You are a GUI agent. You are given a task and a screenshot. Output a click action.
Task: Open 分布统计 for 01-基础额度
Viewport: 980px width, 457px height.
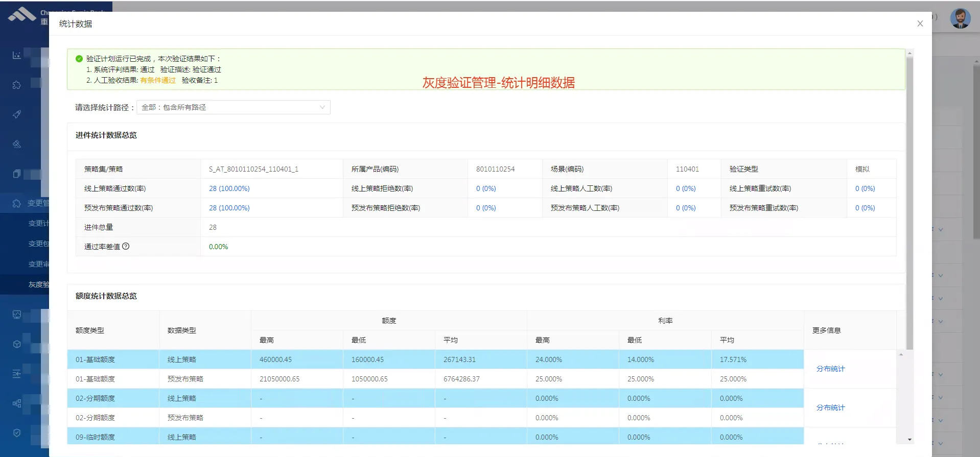pos(830,369)
